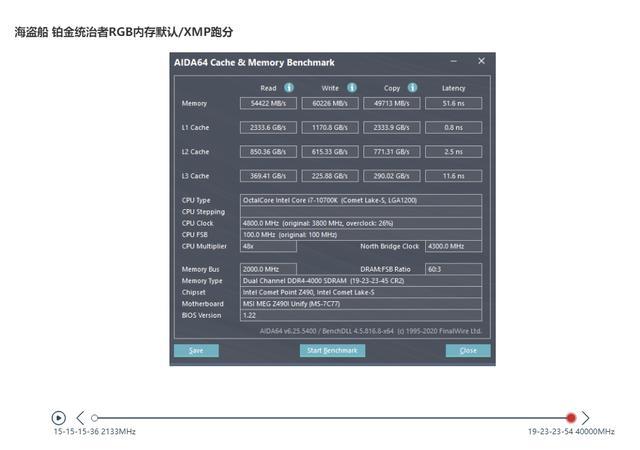
Task: Click Memory Type field DDR4-4000 SDRAM
Action: (x=361, y=281)
